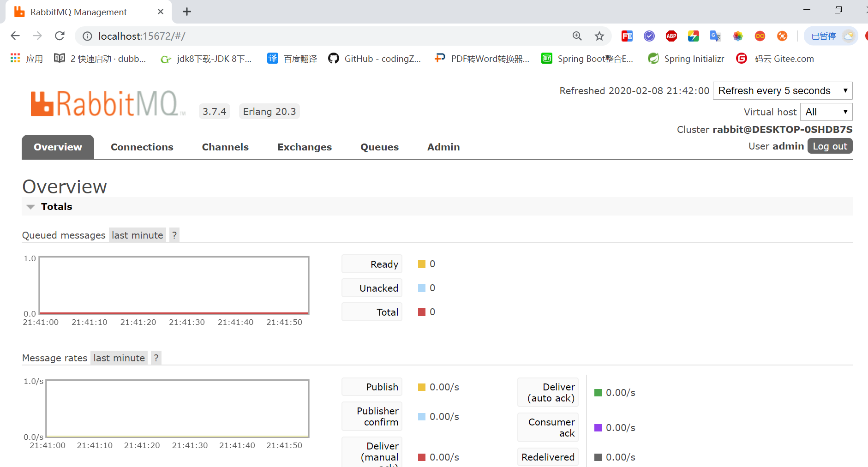The width and height of the screenshot is (868, 467).
Task: Click the Publisher confirm label
Action: coord(372,416)
